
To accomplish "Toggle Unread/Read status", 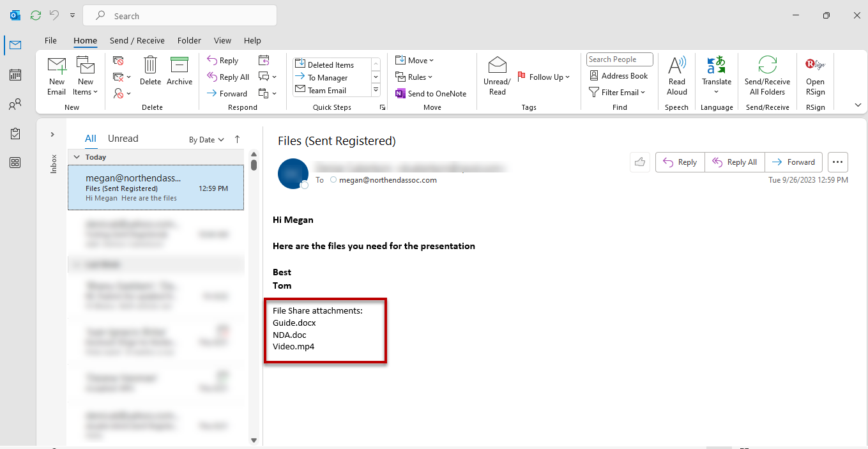I will coord(497,75).
